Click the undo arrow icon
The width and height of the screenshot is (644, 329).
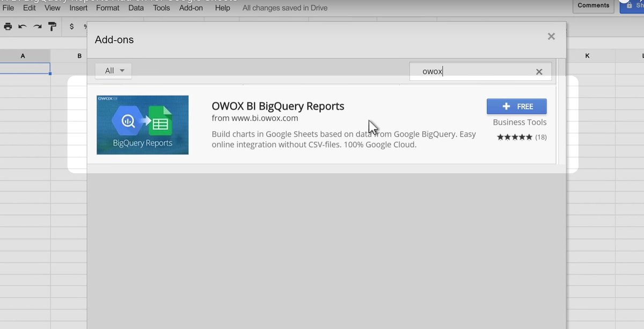point(23,26)
